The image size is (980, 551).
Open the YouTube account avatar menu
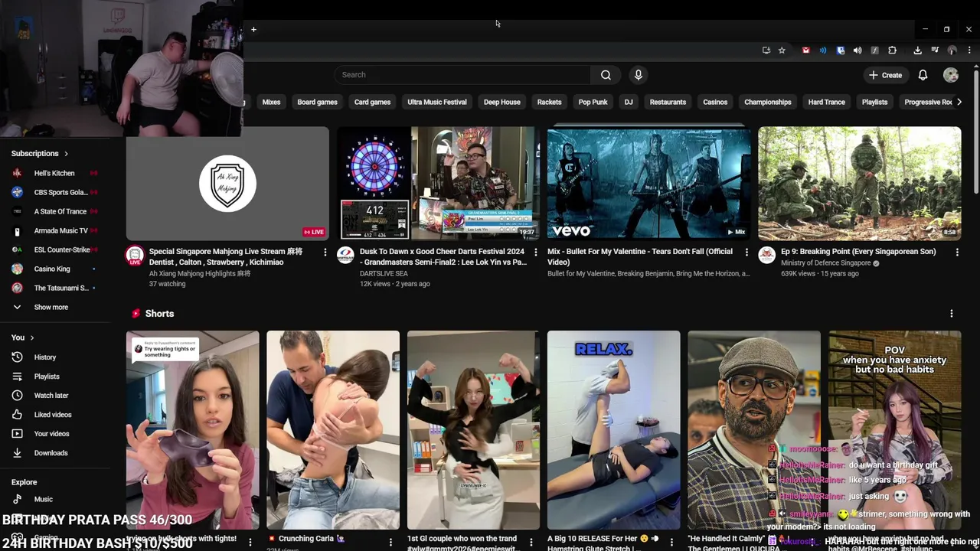click(951, 75)
